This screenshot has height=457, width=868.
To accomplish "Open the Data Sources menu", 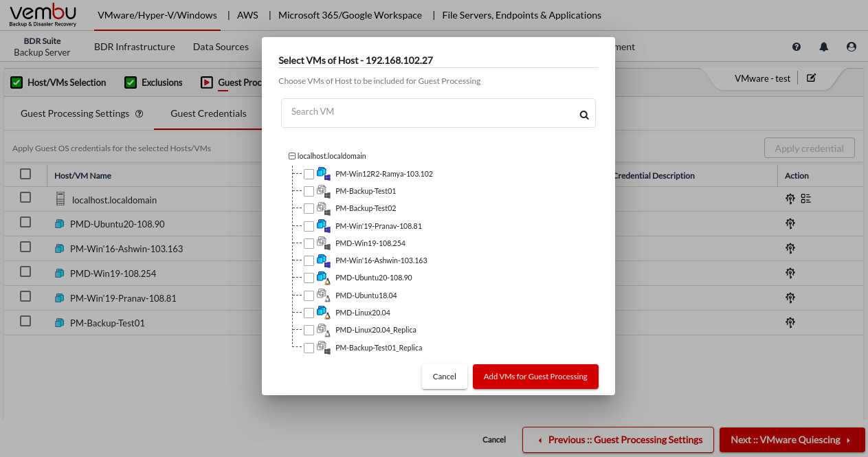I will coord(221,47).
